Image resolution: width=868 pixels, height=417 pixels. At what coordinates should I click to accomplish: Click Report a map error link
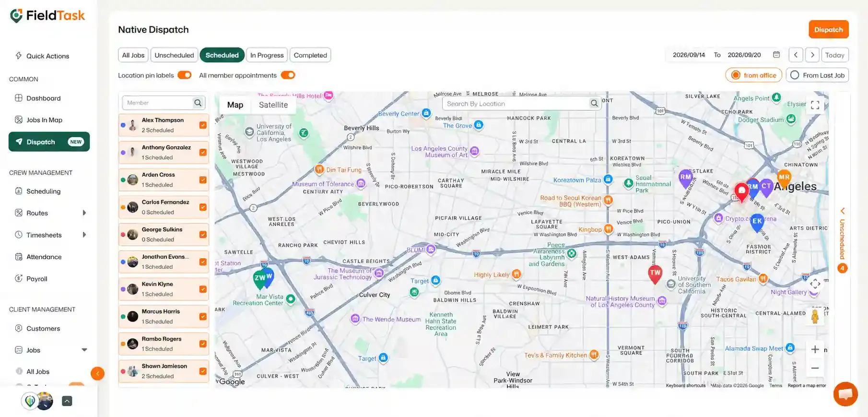pos(807,385)
